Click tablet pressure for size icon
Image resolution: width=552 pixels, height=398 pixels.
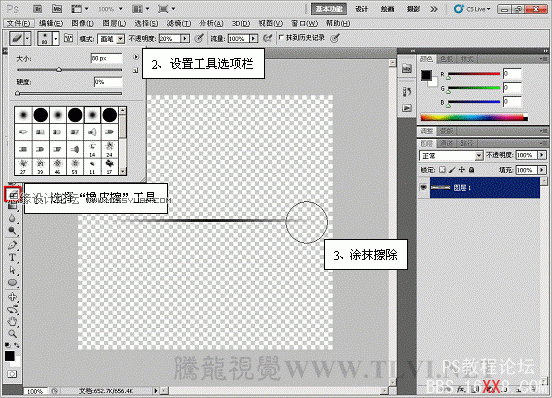(x=335, y=38)
